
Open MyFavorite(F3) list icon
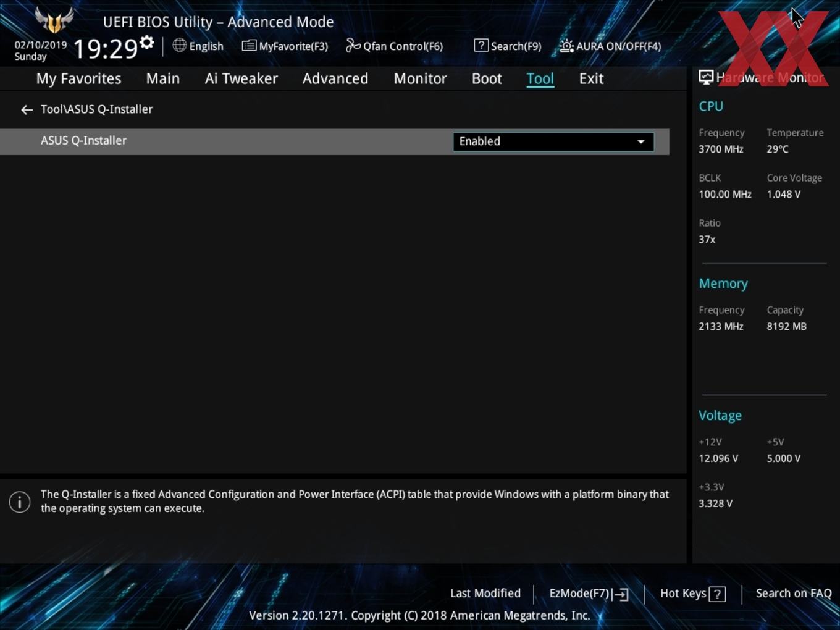pyautogui.click(x=249, y=46)
